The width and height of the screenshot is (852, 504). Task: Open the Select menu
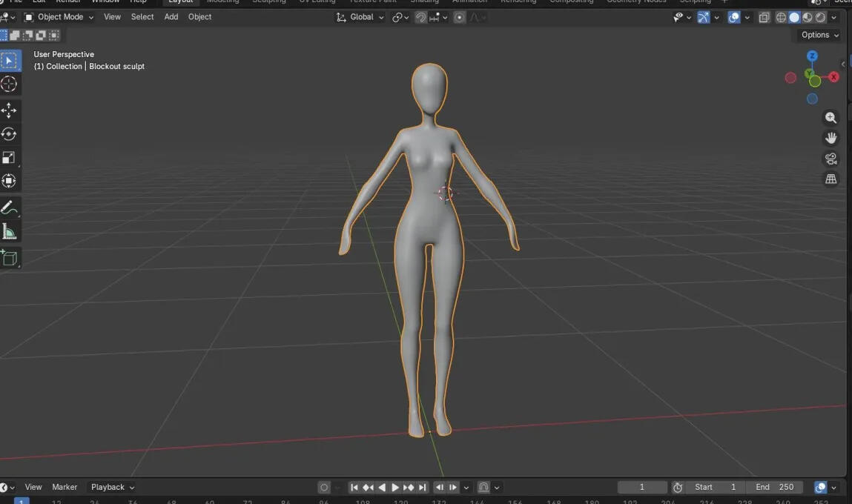pos(142,17)
